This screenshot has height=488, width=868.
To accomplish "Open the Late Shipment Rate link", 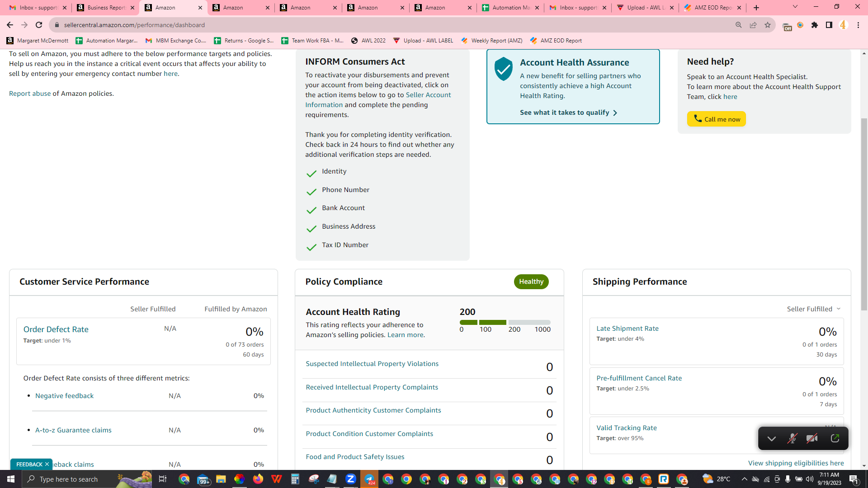I will coord(627,328).
